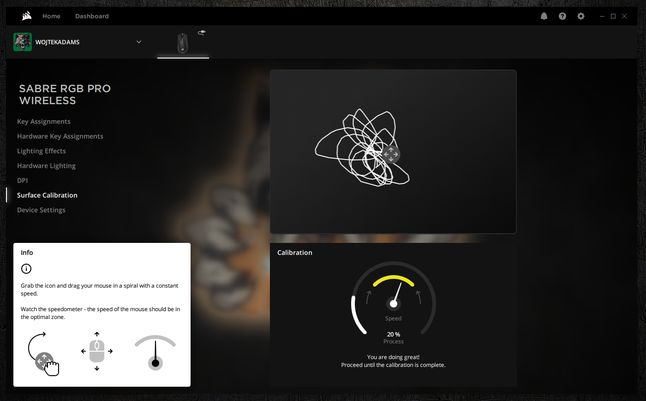Open Key Assignments section

point(44,121)
